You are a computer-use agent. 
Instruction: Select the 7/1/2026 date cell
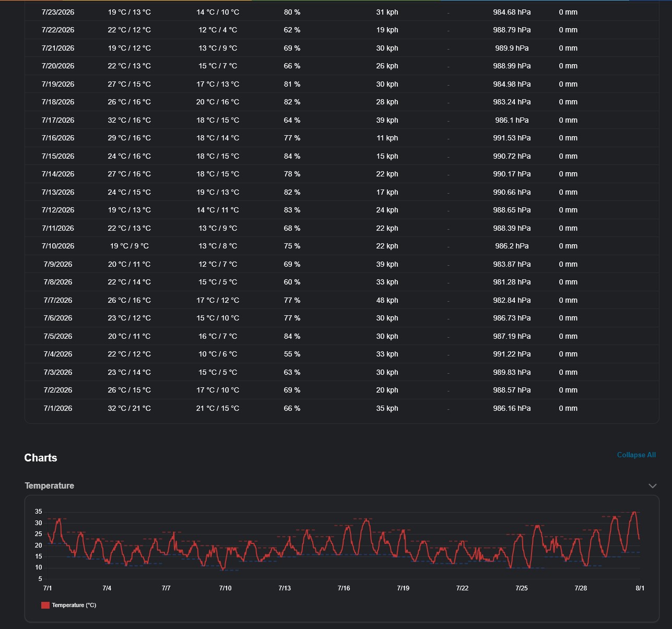tap(58, 408)
